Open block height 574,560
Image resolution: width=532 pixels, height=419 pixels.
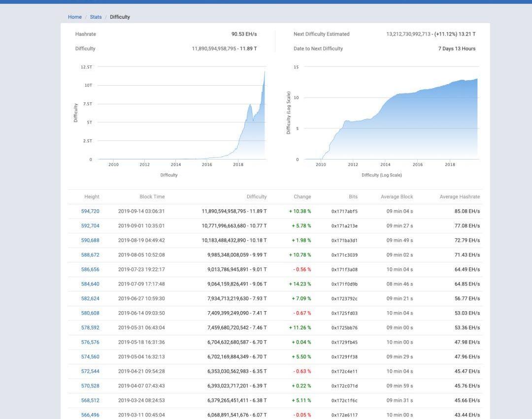90,356
